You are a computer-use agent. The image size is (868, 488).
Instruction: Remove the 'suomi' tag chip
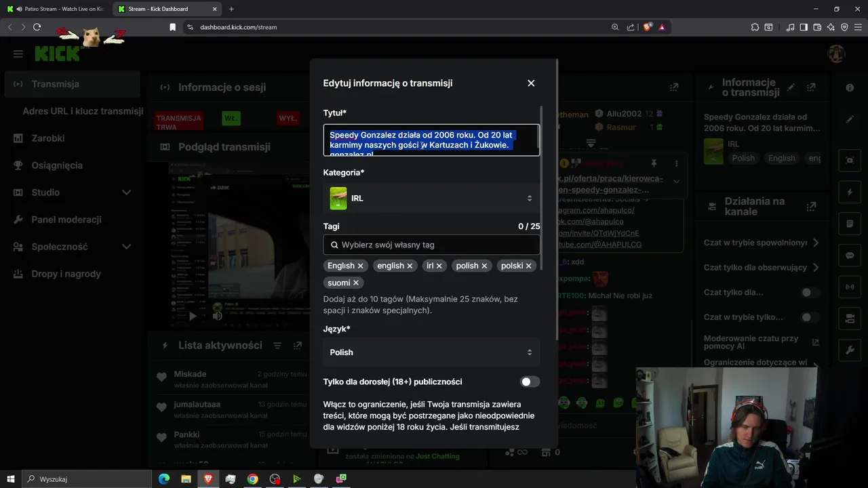click(356, 283)
